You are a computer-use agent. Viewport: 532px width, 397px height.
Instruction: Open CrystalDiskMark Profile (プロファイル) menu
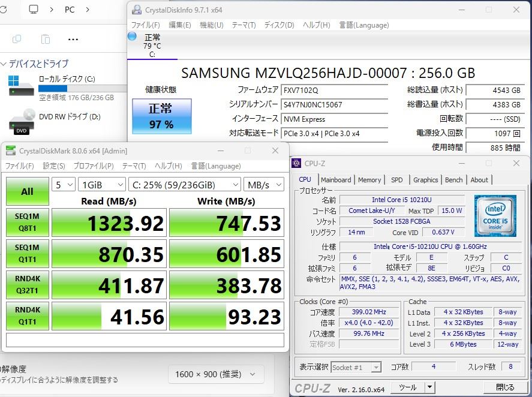94,166
